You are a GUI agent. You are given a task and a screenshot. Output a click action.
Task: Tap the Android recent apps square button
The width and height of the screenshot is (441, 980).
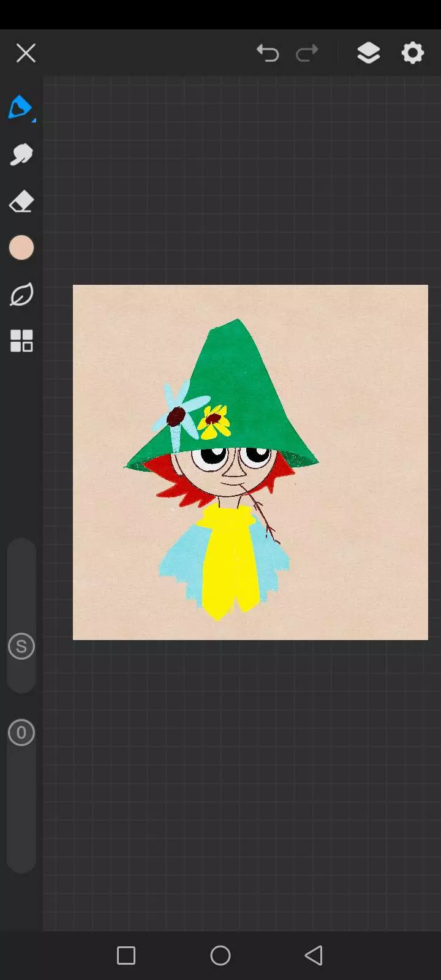[126, 956]
